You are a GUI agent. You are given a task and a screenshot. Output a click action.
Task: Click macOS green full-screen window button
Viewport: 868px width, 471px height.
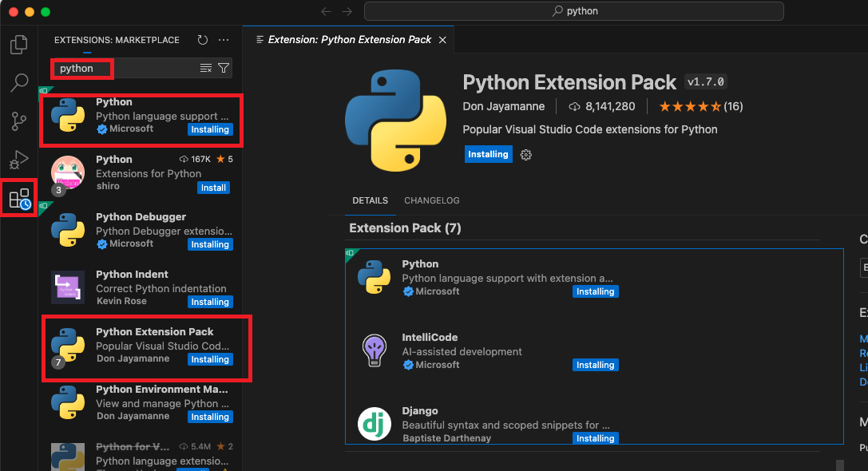(x=46, y=12)
